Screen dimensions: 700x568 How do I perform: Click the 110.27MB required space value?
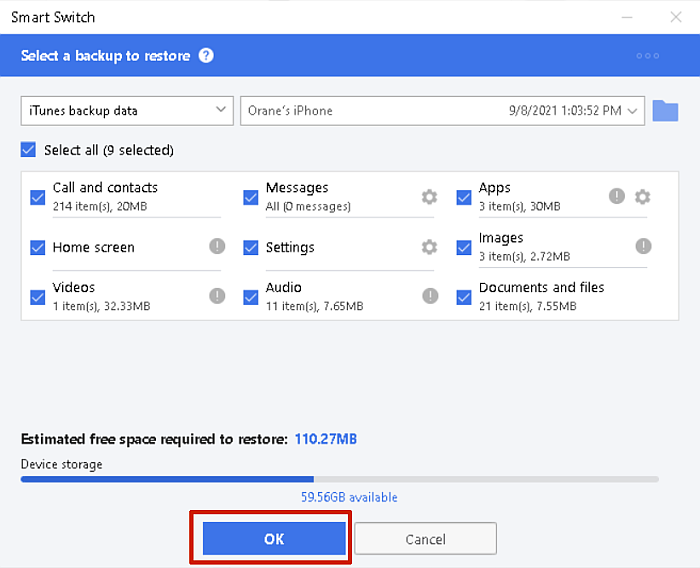[326, 439]
